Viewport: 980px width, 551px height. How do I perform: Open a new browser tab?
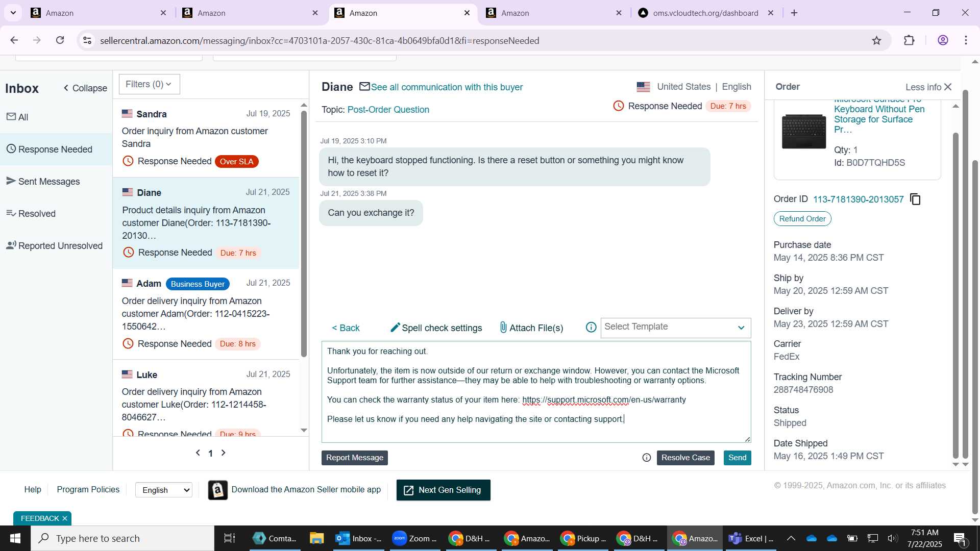[794, 13]
